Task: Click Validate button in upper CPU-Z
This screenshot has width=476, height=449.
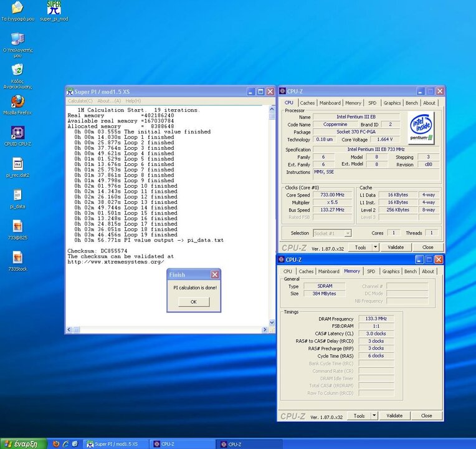Action: point(396,248)
